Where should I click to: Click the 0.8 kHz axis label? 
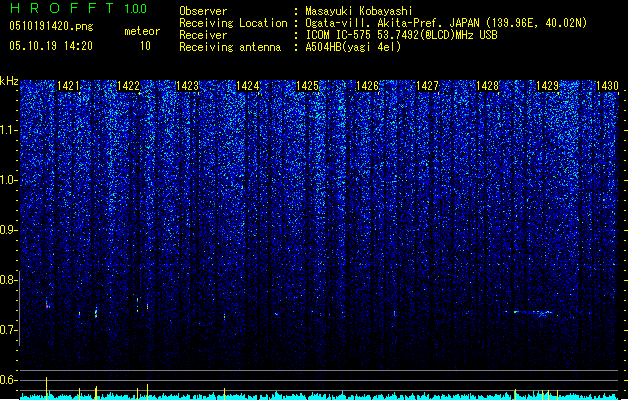9,280
